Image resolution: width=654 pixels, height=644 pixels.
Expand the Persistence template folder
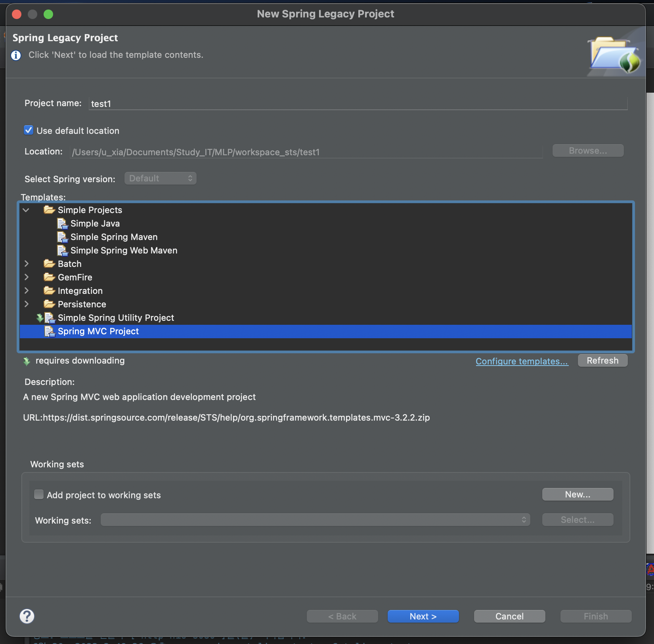[x=27, y=304]
